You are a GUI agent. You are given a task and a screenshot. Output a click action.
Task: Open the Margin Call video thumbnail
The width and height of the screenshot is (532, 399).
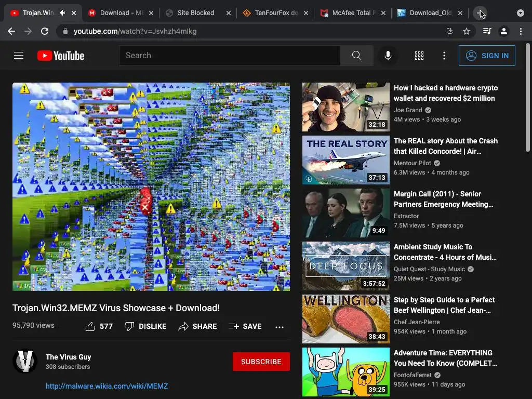(345, 212)
